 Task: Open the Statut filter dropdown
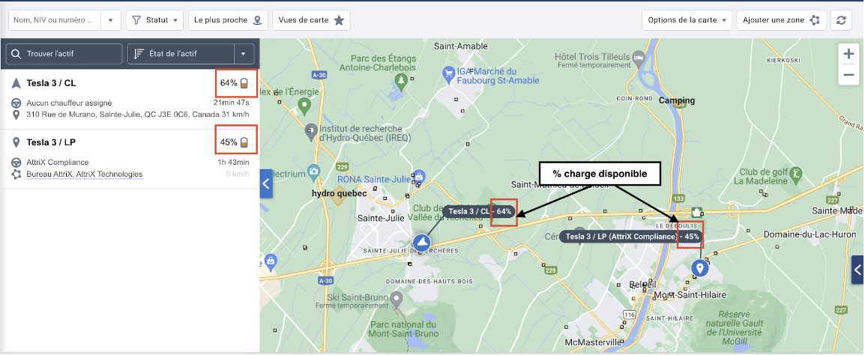[x=155, y=20]
